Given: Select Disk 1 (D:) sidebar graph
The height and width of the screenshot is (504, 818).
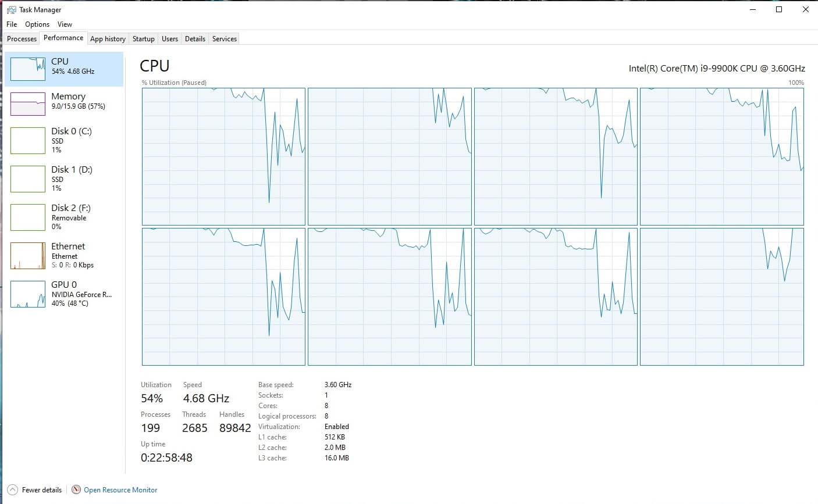Looking at the screenshot, I should 28,179.
